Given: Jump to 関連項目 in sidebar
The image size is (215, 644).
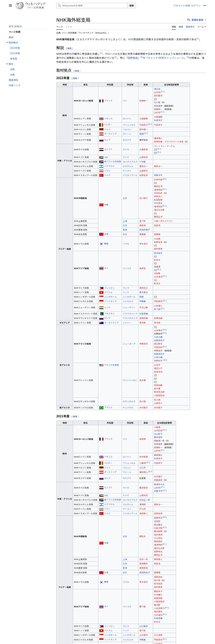Looking at the screenshot, I should [x=13, y=80].
